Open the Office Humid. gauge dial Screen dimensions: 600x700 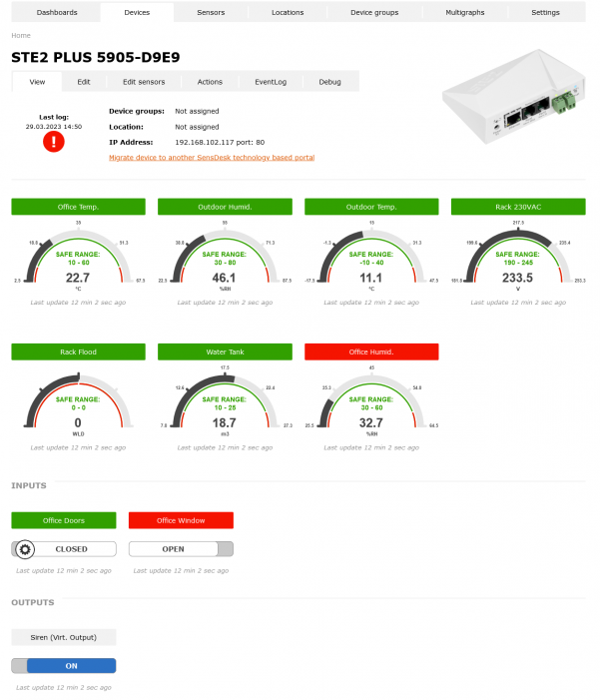(x=371, y=402)
